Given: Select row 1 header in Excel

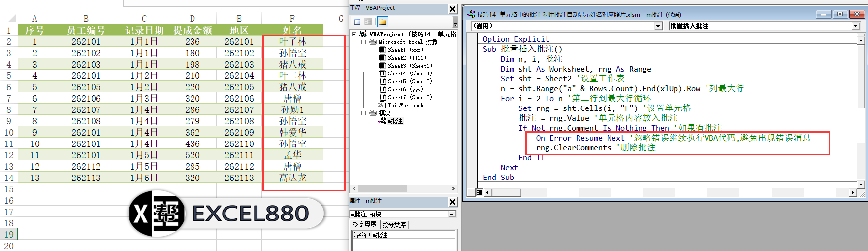Looking at the screenshot, I should pos(8,30).
